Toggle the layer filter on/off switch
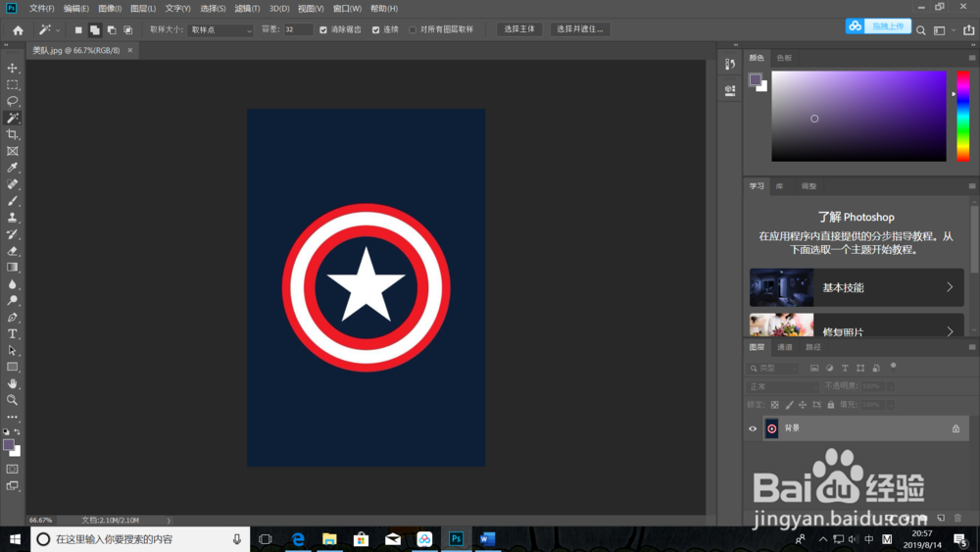This screenshot has height=552, width=980. 893,367
